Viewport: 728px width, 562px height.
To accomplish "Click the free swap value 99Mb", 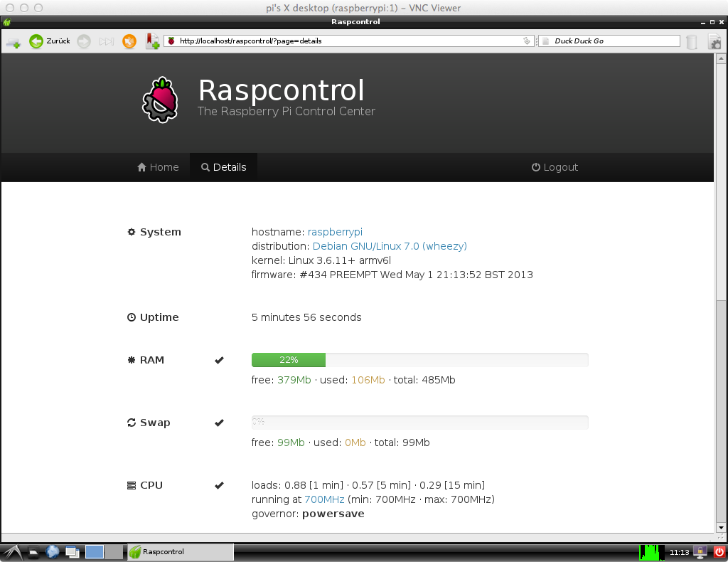I will tap(291, 442).
